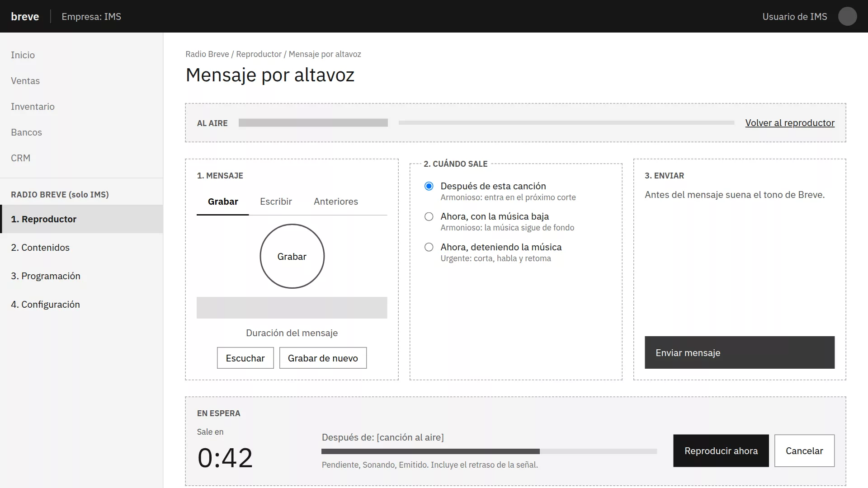The width and height of the screenshot is (868, 488).
Task: Click the Al aire track progress bar
Action: (566, 123)
